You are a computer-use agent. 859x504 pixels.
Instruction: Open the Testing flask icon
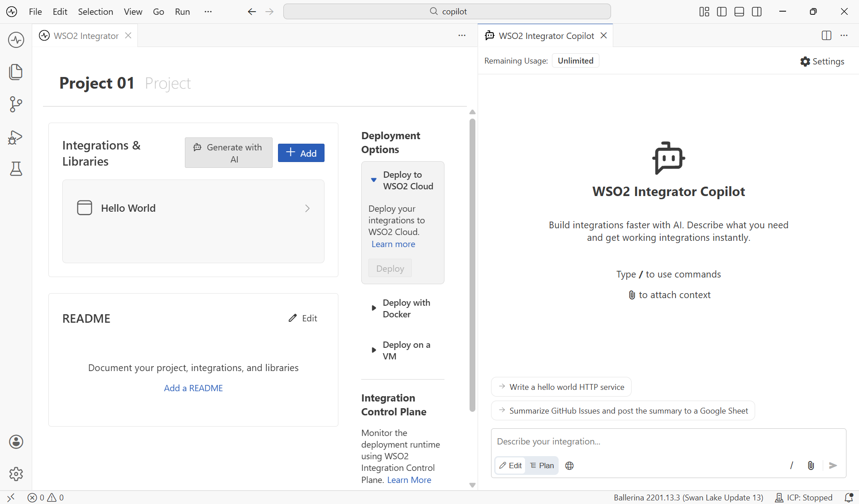(16, 169)
